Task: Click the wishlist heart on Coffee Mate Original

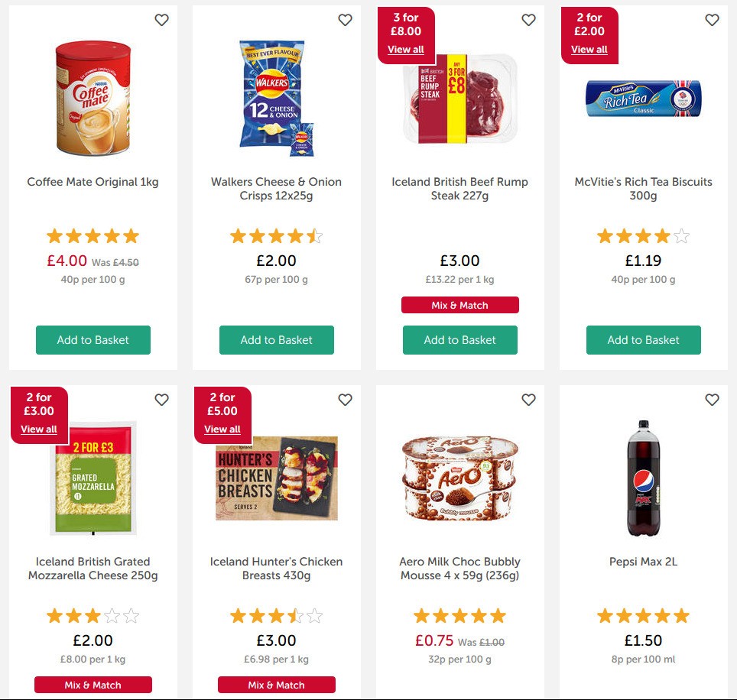Action: 161,21
